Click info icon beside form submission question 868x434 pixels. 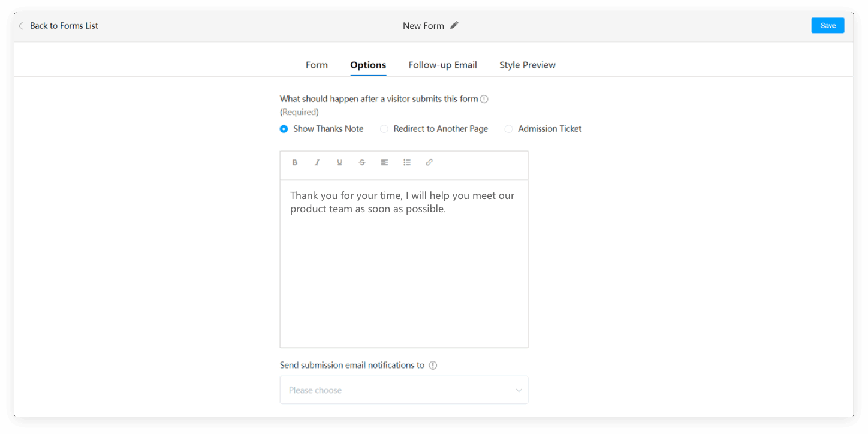[x=484, y=99]
